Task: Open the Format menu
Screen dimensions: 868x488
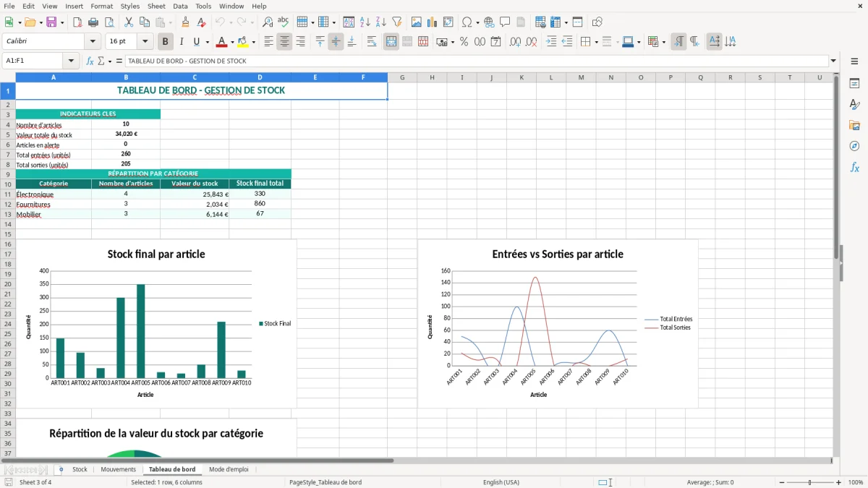Action: point(102,6)
